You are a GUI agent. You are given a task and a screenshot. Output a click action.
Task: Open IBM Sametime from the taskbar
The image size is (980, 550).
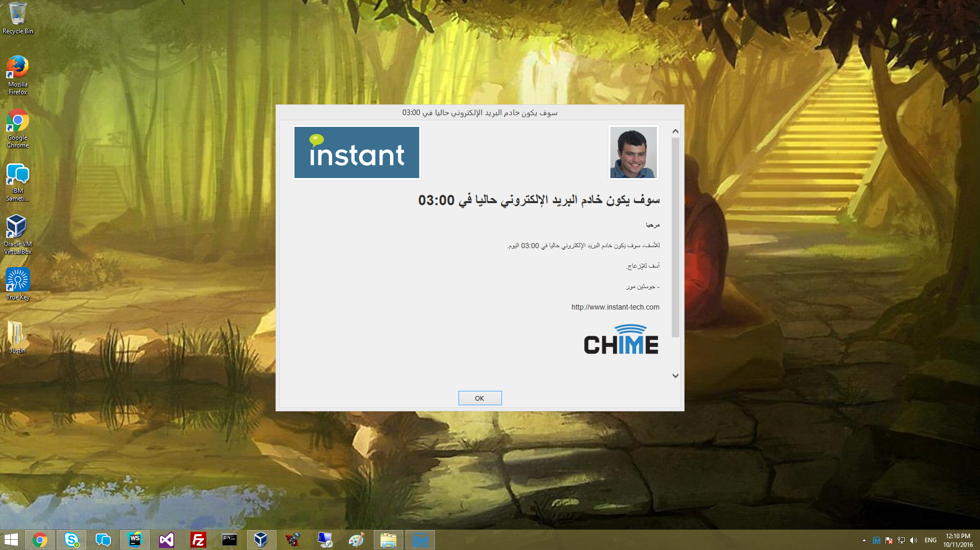(103, 540)
